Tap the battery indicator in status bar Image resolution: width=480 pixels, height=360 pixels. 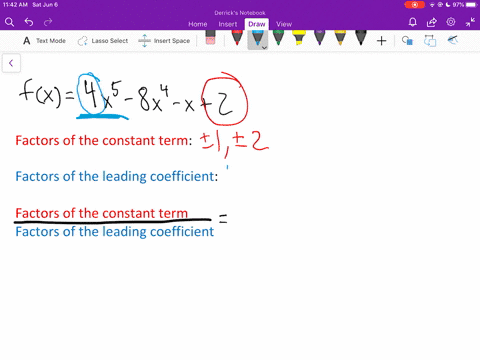pos(471,5)
